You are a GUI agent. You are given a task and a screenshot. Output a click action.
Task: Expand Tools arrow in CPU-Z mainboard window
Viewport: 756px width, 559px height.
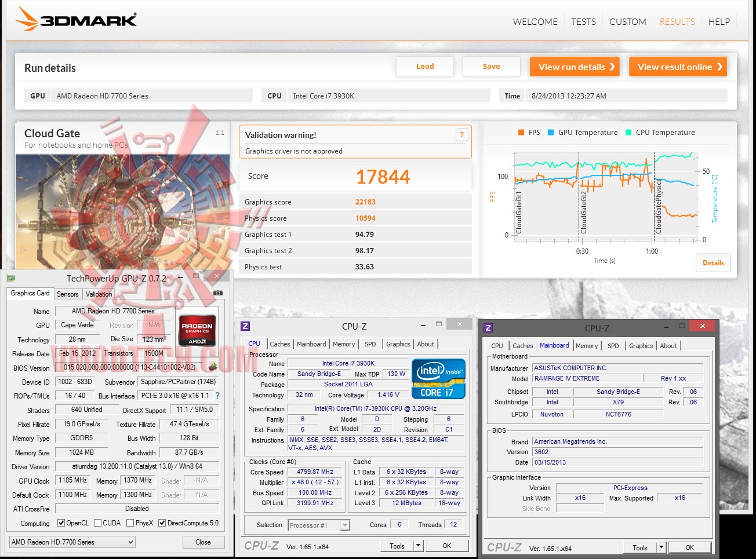point(661,547)
